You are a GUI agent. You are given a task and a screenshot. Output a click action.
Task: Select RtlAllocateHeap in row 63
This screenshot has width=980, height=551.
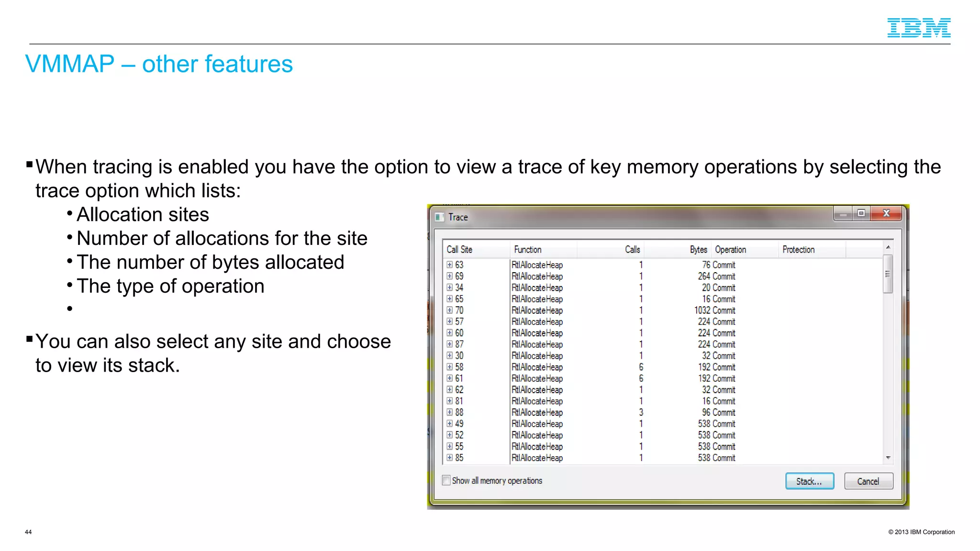(x=537, y=264)
